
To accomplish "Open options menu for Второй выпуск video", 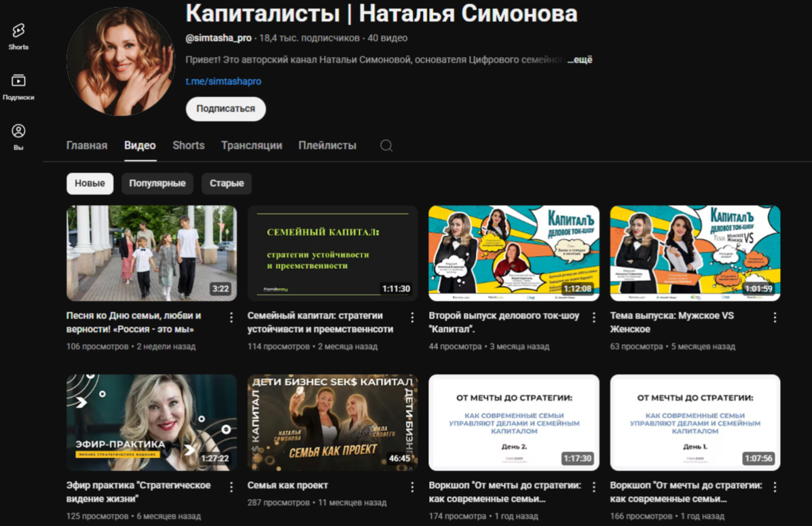I will [593, 318].
